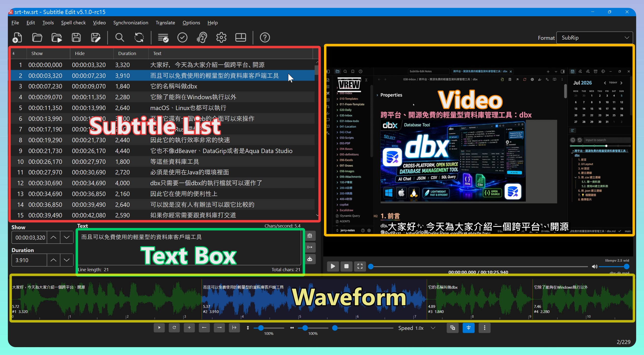Open the Format SubRip dropdown
Screen dimensions: 644x355
click(x=595, y=38)
